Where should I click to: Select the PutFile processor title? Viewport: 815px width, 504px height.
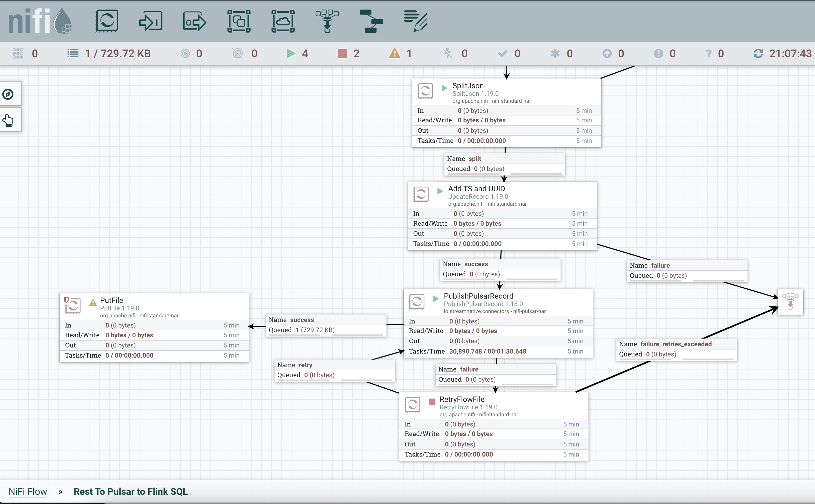tap(111, 300)
